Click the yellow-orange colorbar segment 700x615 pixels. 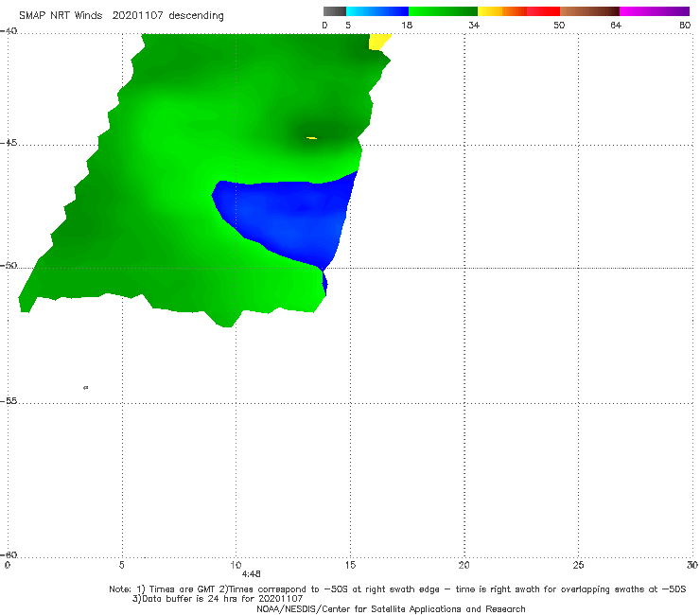(501, 11)
